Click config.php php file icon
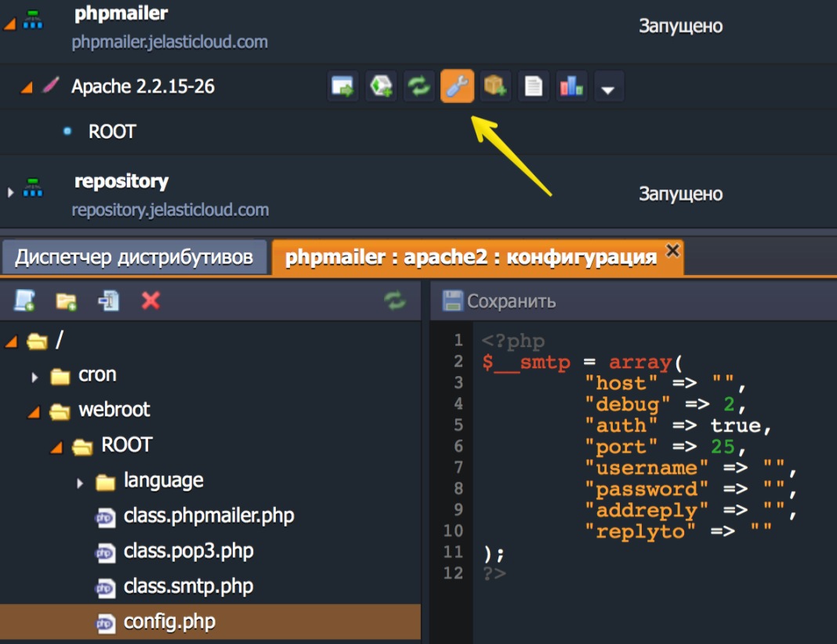This screenshot has height=644, width=837. pyautogui.click(x=105, y=623)
